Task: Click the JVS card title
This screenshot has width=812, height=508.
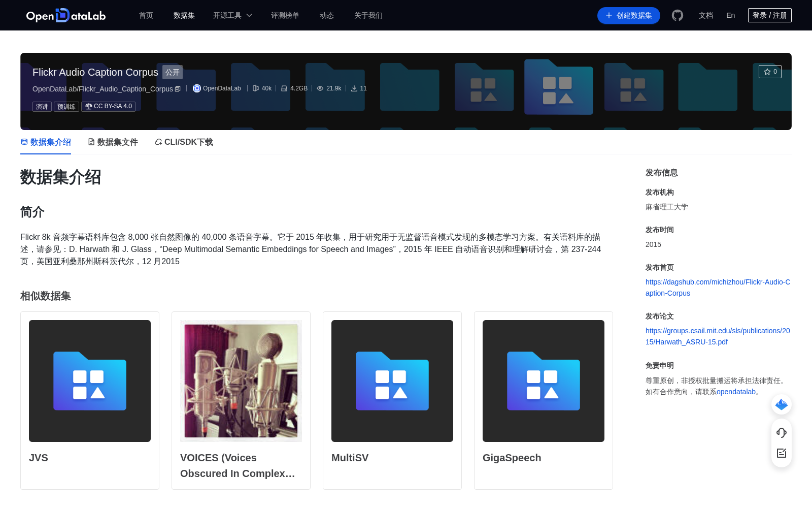Action: pos(39,458)
